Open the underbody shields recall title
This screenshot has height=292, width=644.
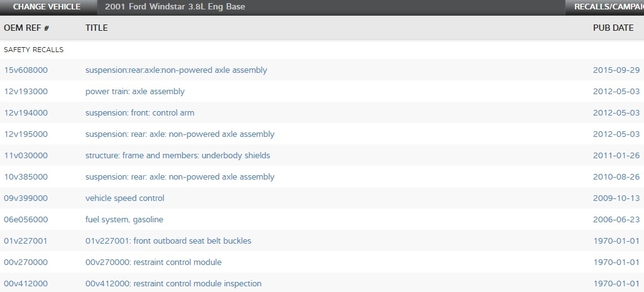click(x=178, y=156)
